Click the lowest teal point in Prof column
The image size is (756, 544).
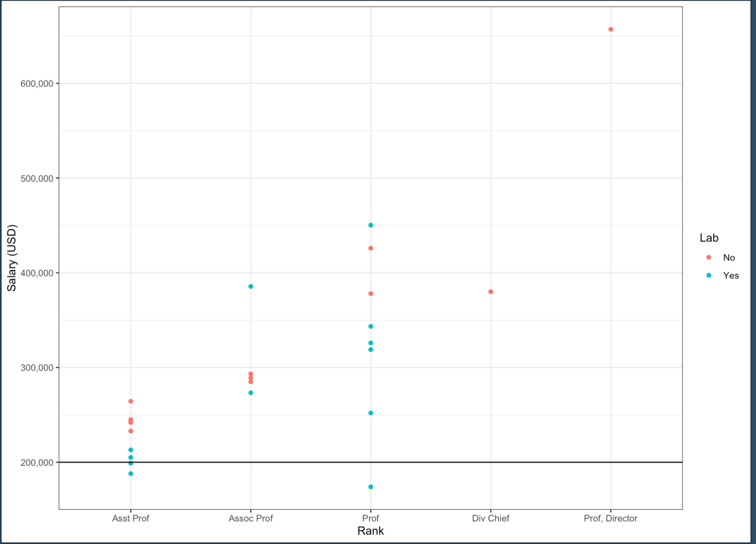point(370,487)
